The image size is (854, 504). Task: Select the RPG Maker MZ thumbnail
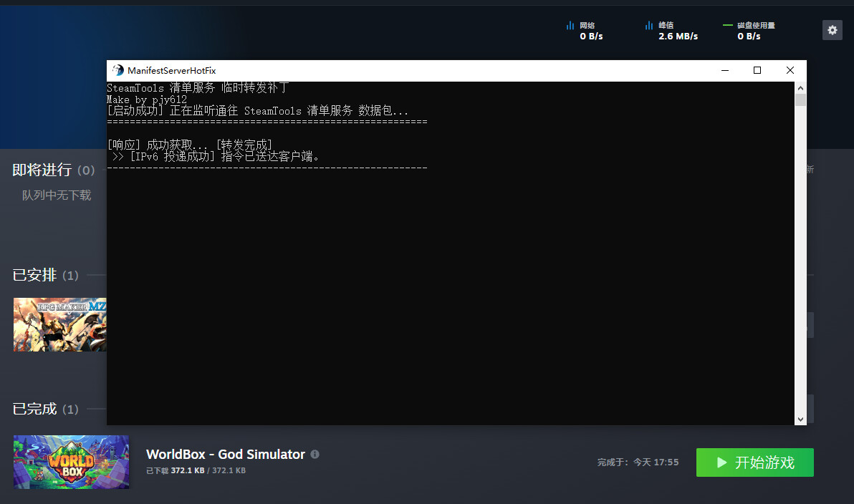pos(59,324)
